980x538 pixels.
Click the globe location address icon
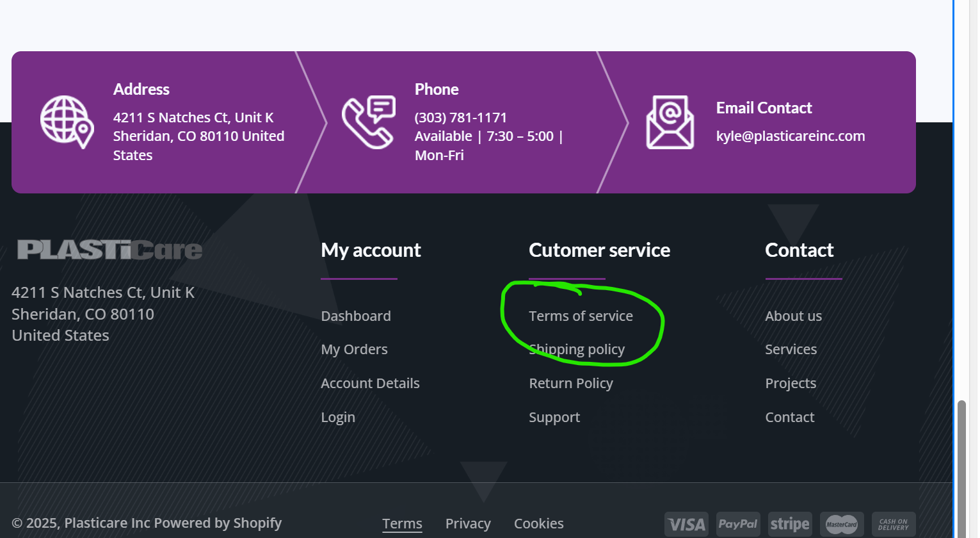[x=67, y=122]
